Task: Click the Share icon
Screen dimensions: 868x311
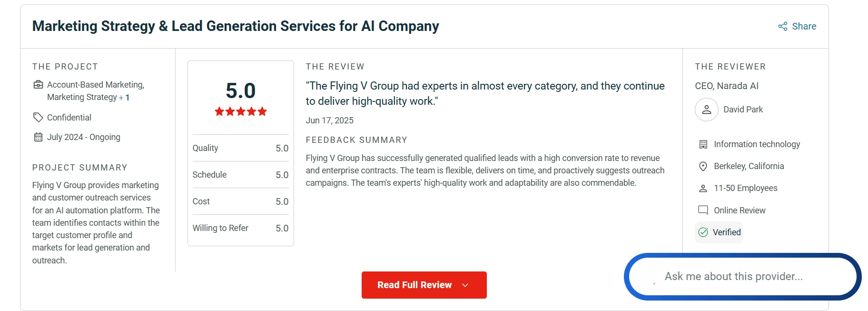Action: pyautogui.click(x=783, y=26)
